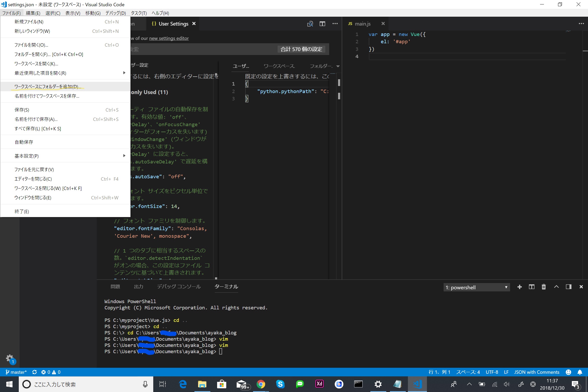This screenshot has width=588, height=392.
Task: Split the editor using the split icon
Action: 322,23
